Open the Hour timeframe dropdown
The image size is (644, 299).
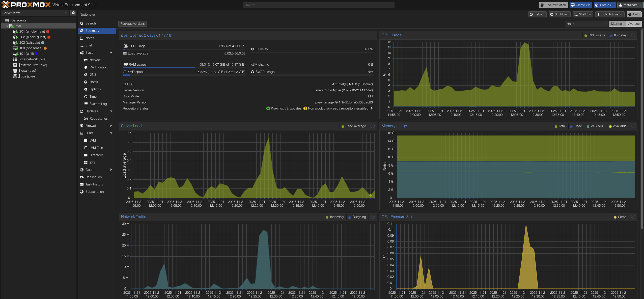(585, 24)
